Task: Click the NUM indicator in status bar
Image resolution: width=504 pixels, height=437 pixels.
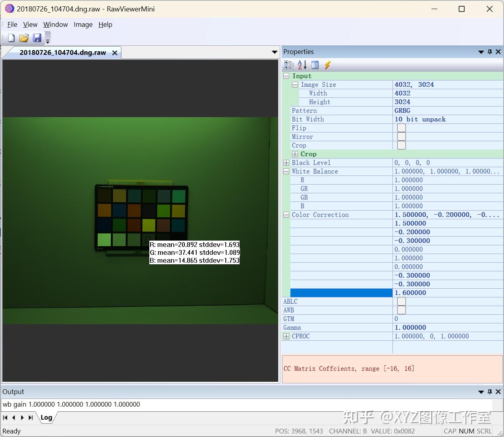Action: tap(467, 431)
